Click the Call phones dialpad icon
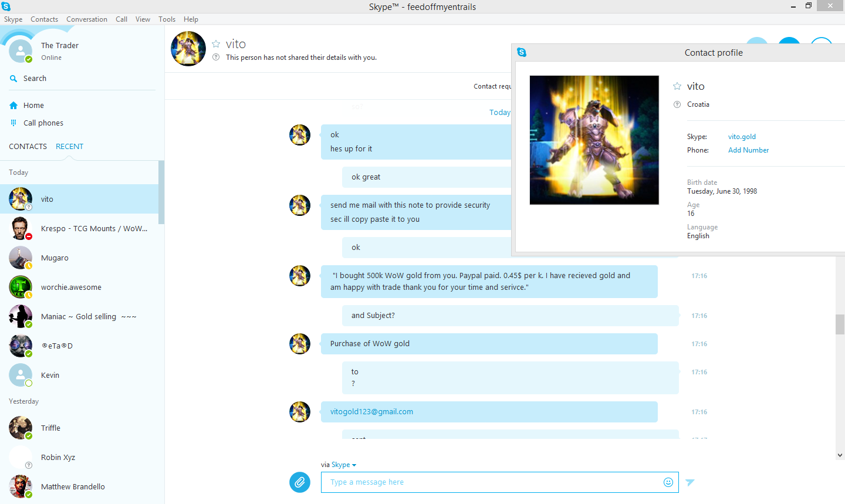 click(13, 123)
